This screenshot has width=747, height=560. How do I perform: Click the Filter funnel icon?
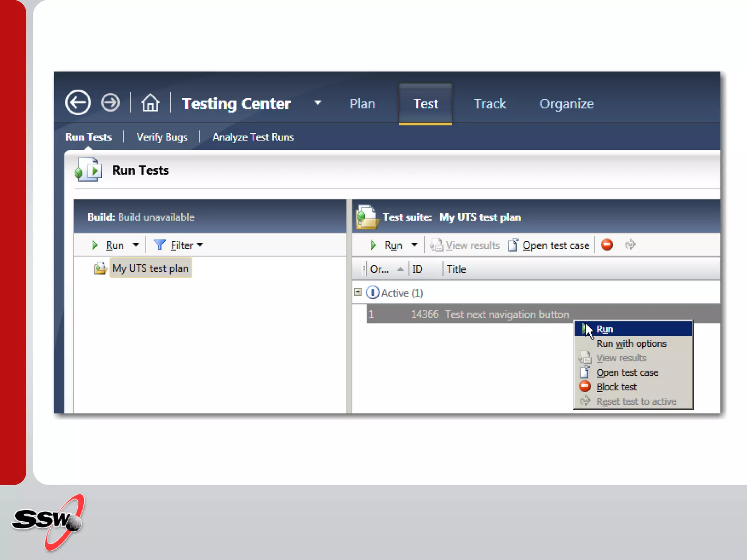(x=160, y=245)
